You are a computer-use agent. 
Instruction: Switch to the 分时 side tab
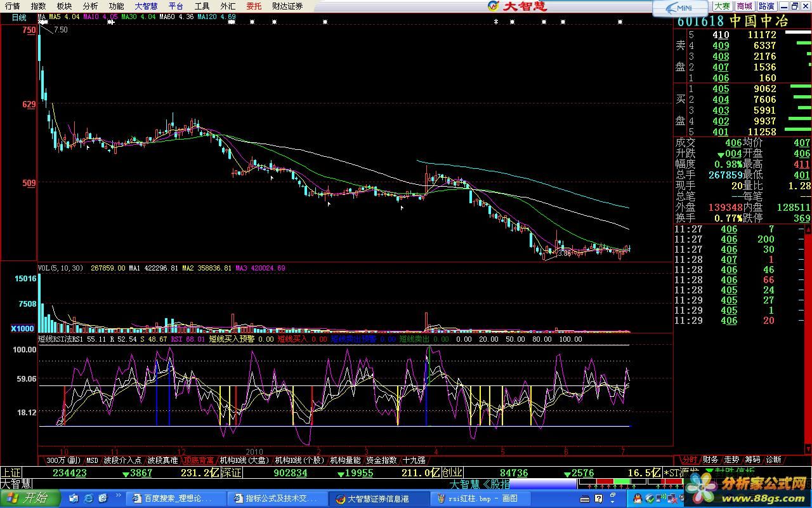690,460
